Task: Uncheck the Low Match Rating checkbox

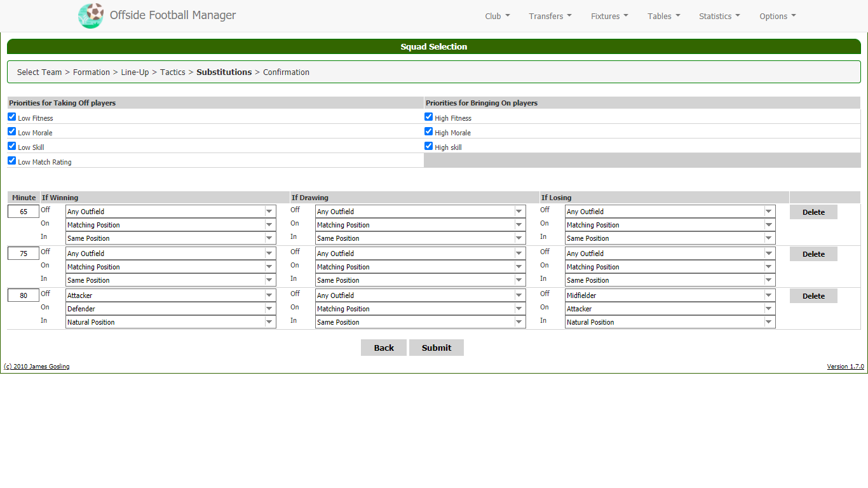Action: coord(12,161)
